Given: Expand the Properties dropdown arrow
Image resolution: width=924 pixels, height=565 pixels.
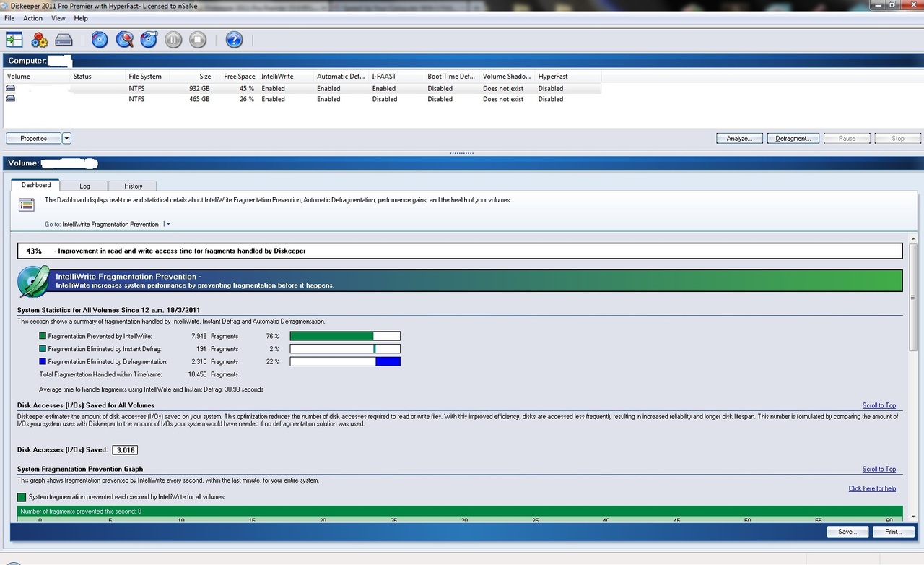Looking at the screenshot, I should 66,138.
